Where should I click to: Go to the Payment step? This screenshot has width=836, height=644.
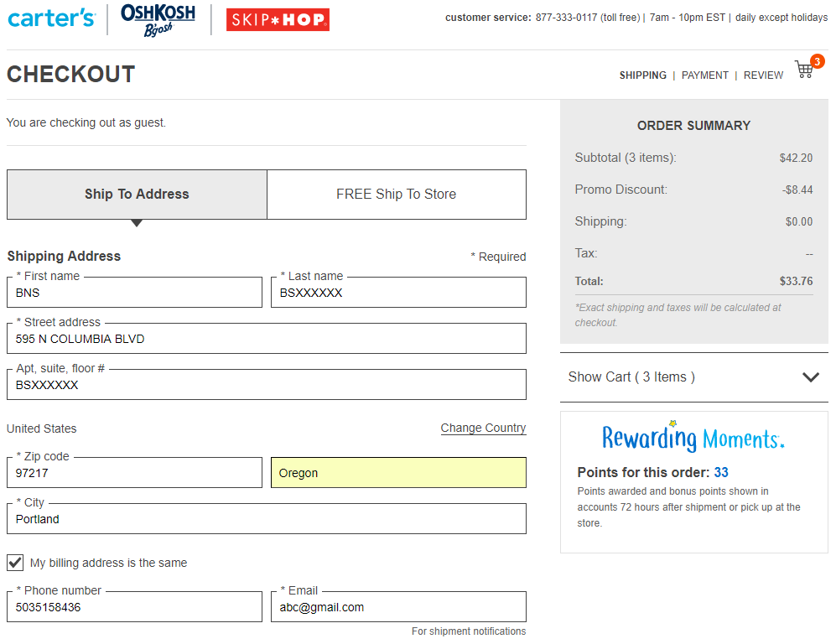pyautogui.click(x=704, y=75)
